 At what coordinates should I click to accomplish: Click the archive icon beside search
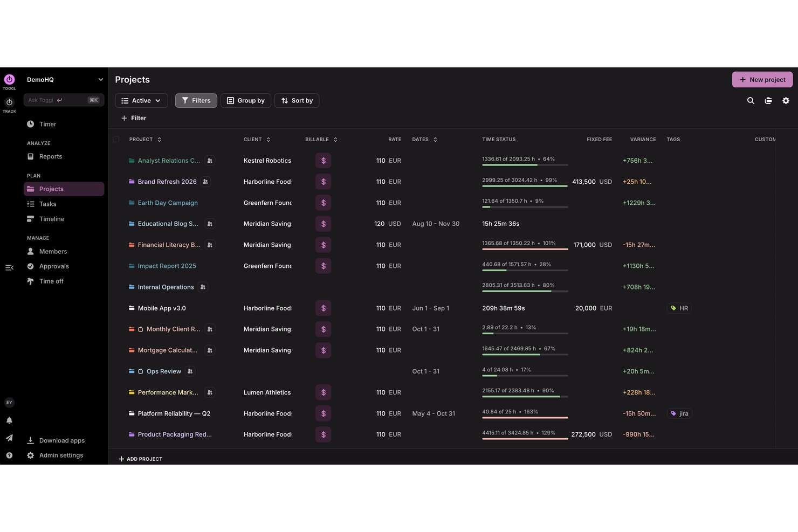[x=768, y=101]
